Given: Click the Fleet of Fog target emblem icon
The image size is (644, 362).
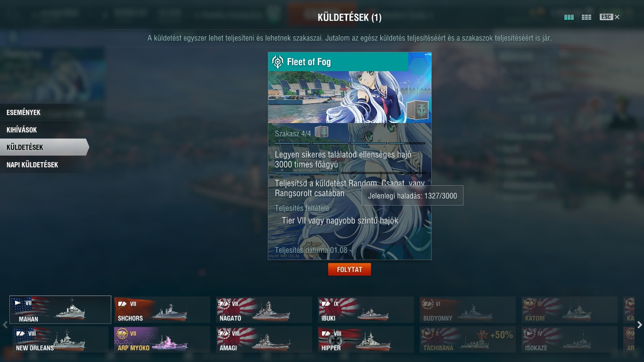Looking at the screenshot, I should tap(278, 62).
